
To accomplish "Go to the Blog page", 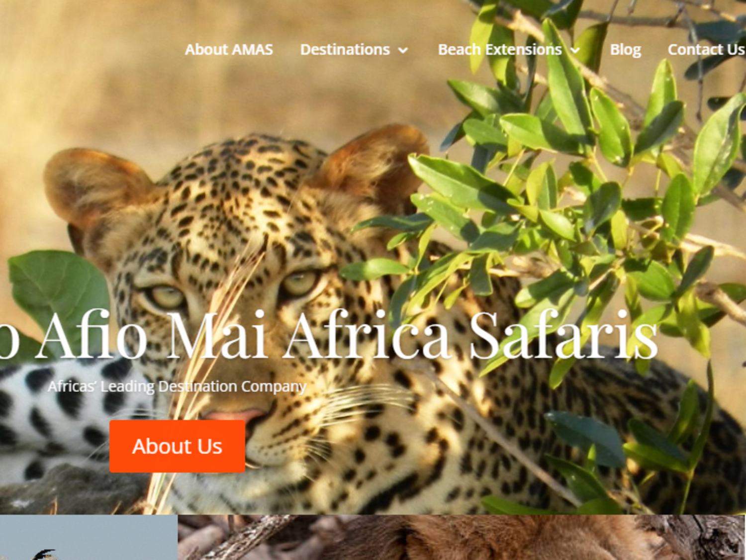I will 625,50.
